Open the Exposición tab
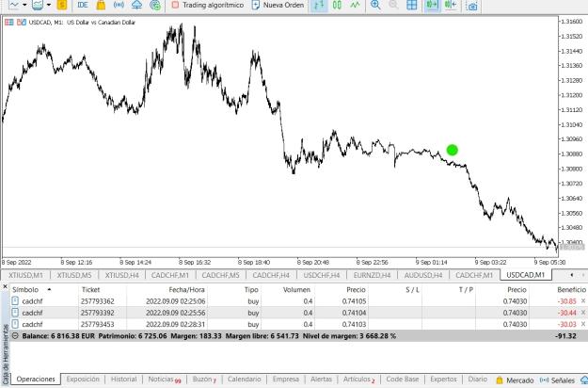Image resolution: width=588 pixels, height=388 pixels. (x=83, y=379)
